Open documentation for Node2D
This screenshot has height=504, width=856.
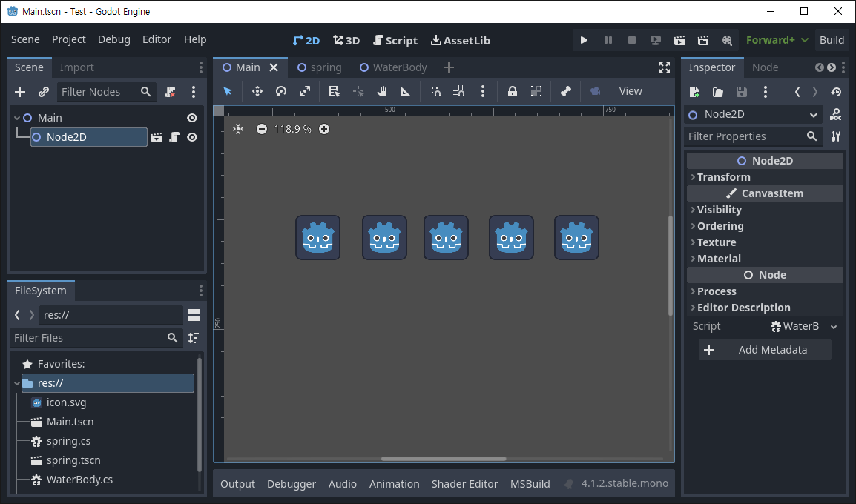pos(835,115)
